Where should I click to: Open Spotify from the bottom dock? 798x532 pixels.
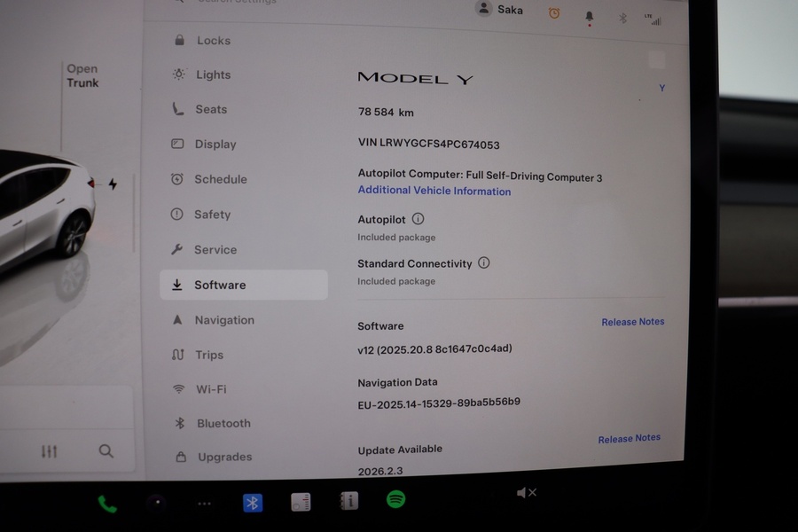tap(395, 500)
